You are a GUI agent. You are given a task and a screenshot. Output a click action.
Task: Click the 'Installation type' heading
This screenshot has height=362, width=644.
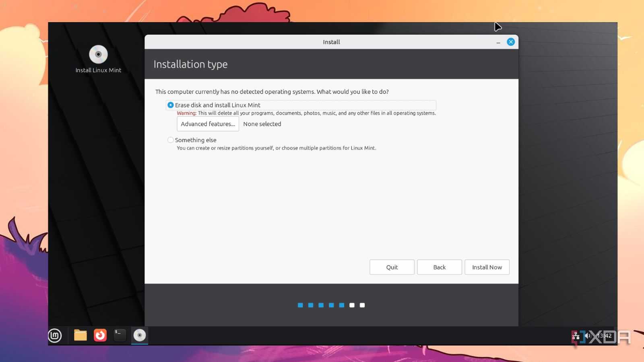[190, 64]
